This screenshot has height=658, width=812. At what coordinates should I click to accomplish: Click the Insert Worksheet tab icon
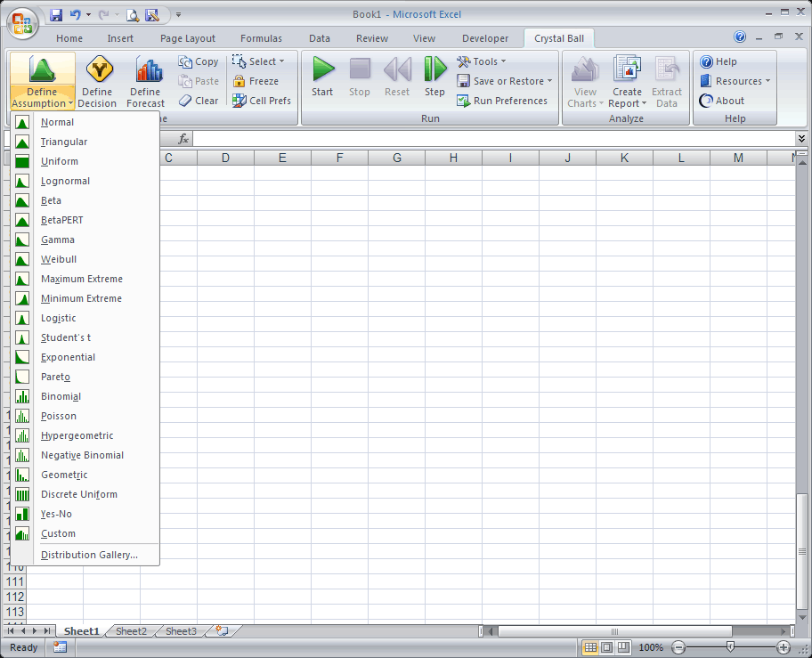click(x=223, y=630)
